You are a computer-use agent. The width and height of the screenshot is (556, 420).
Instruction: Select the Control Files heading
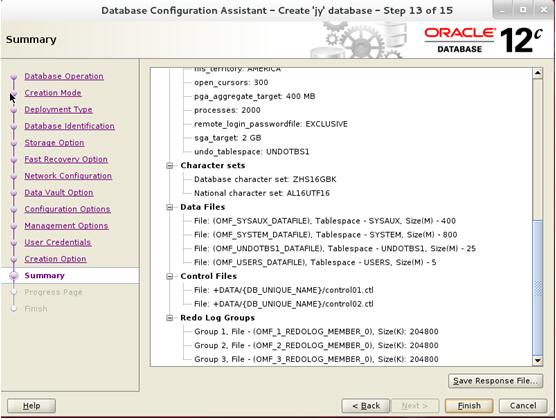coord(208,276)
